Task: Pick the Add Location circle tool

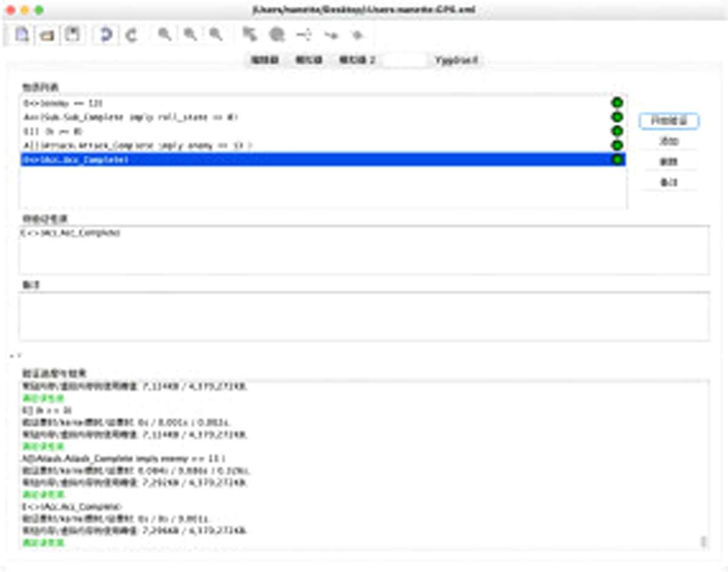Action: [x=277, y=35]
